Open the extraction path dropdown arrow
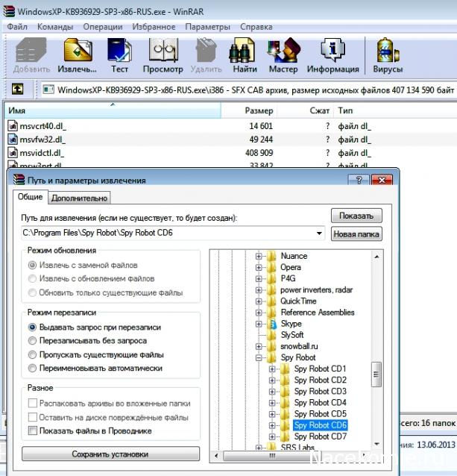Image resolution: width=457 pixels, height=476 pixels. pos(319,233)
